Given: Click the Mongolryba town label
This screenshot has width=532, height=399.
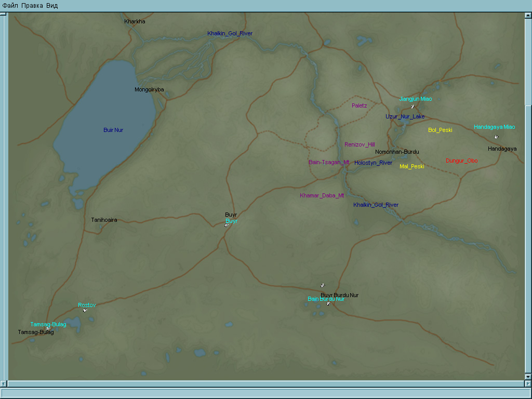Looking at the screenshot, I should tap(149, 89).
